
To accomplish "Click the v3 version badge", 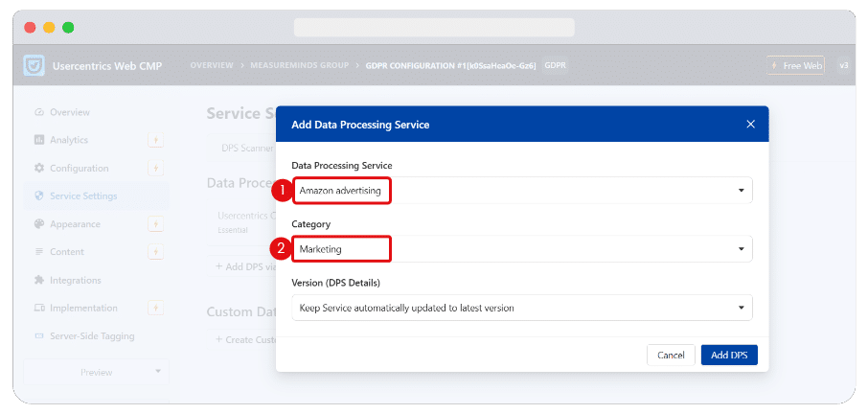I will click(x=844, y=65).
